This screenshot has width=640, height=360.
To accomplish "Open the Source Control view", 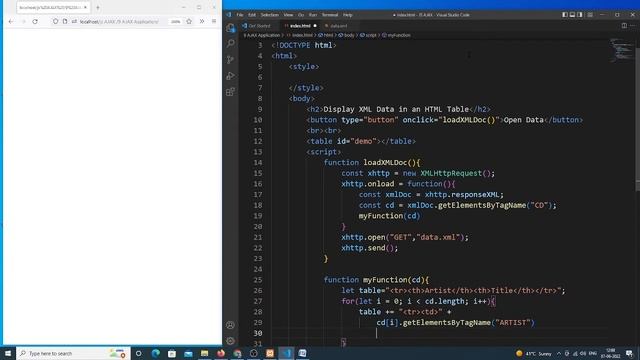I will pyautogui.click(x=231, y=60).
